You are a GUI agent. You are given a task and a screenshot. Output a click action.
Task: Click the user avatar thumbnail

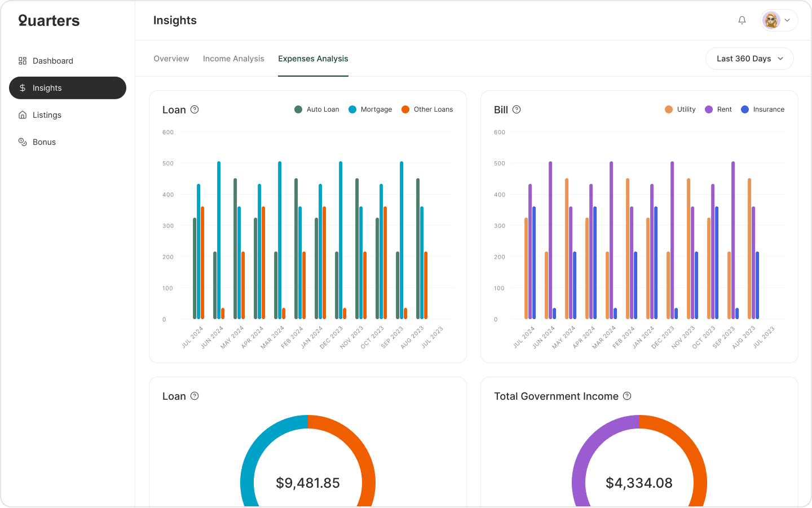[x=771, y=20]
